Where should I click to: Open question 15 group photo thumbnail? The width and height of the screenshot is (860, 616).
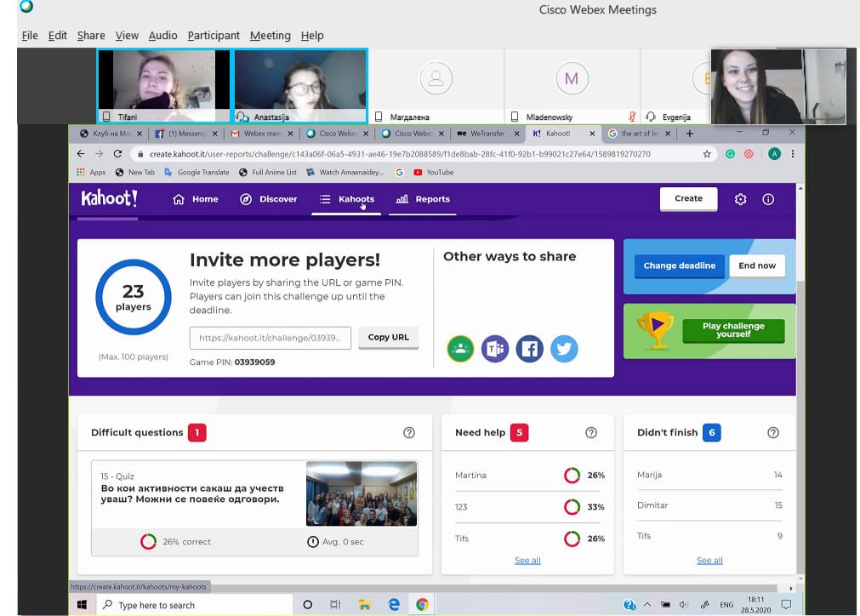362,493
